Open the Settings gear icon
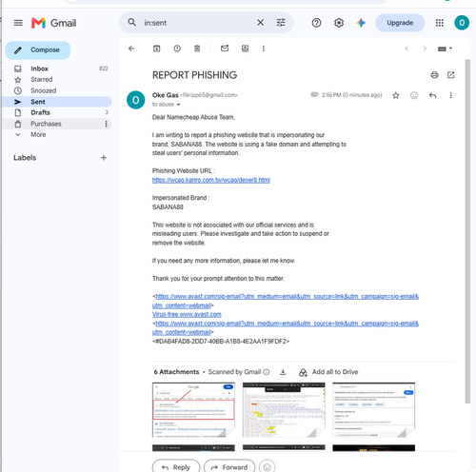Screen dimensions: 476x472 click(339, 23)
